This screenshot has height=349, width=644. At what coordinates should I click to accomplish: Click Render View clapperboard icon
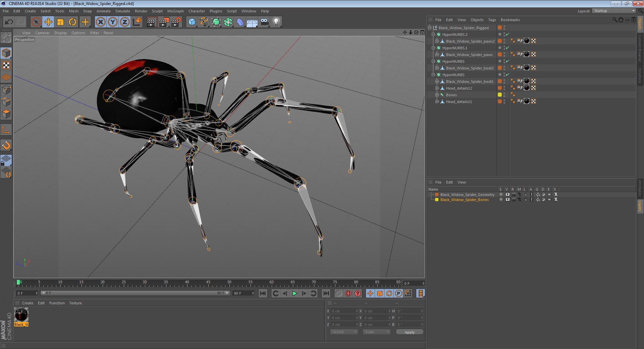(x=152, y=22)
